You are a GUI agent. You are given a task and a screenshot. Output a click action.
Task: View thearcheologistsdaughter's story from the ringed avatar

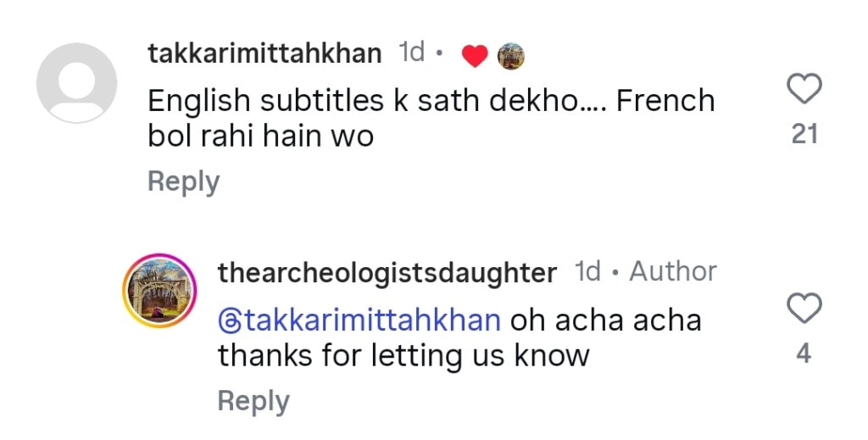tap(162, 291)
